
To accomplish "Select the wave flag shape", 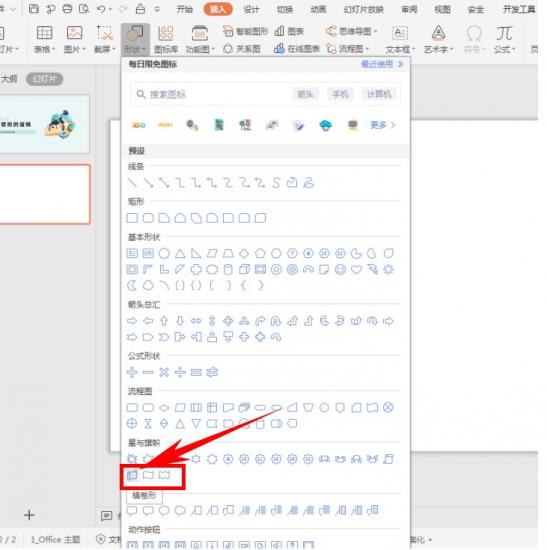I will click(x=148, y=475).
